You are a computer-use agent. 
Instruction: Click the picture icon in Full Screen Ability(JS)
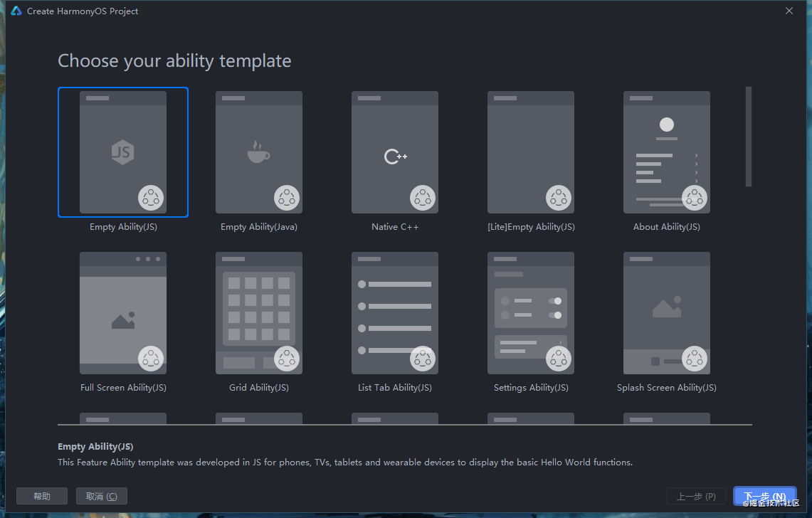(x=123, y=320)
